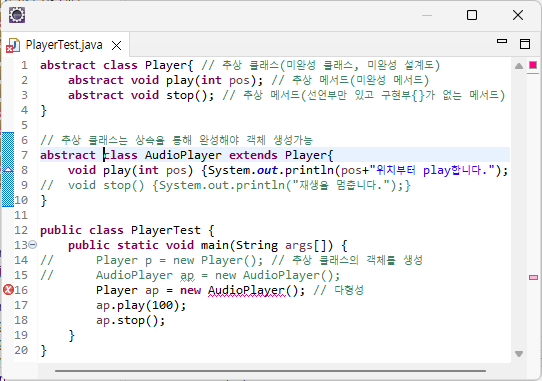542x381 pixels.
Task: Click 'ap.stop();' on line 18
Action: [131, 320]
